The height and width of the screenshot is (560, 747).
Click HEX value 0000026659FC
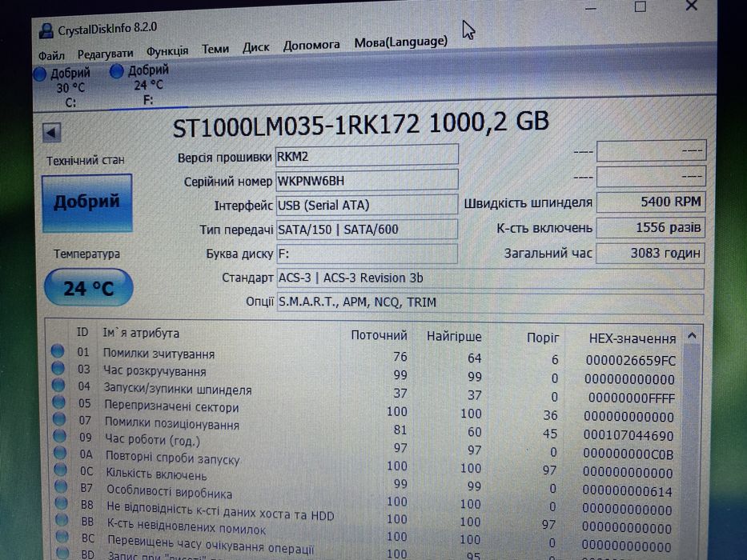630,361
